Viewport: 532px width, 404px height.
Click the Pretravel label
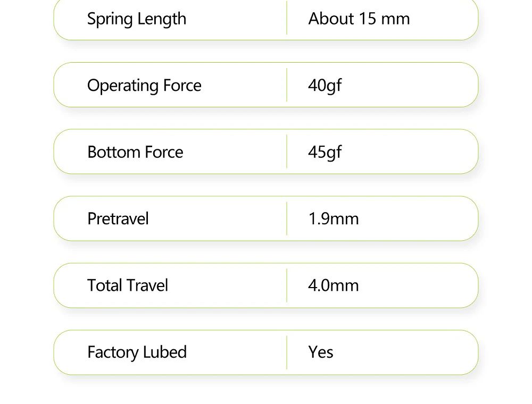pos(118,219)
